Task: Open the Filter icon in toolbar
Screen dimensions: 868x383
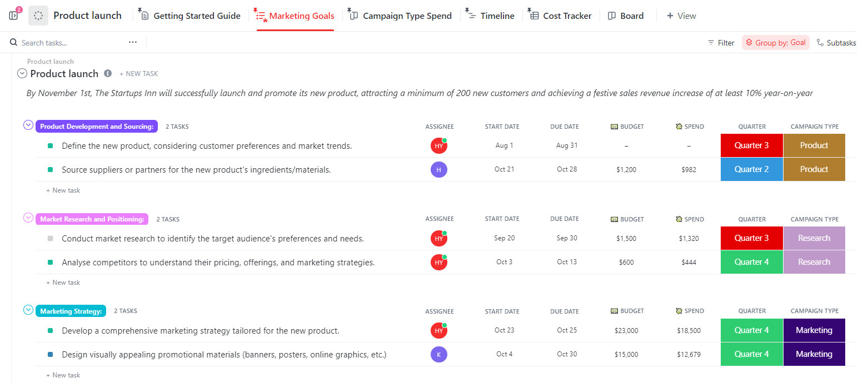Action: (x=711, y=43)
